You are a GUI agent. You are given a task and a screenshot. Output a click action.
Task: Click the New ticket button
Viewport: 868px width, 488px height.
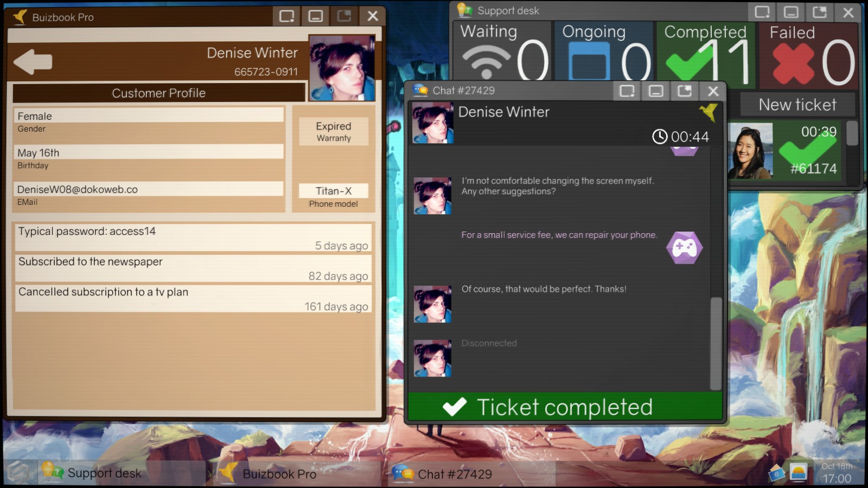click(797, 105)
